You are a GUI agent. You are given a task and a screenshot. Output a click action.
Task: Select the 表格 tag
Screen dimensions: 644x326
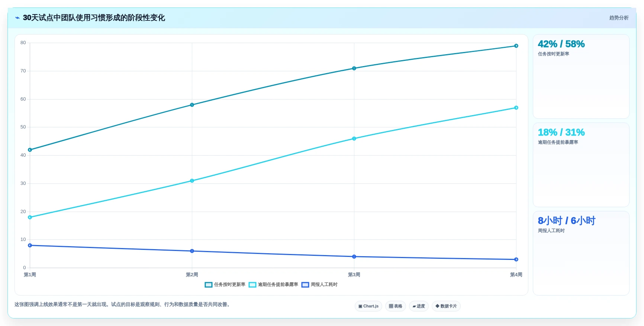pos(396,306)
